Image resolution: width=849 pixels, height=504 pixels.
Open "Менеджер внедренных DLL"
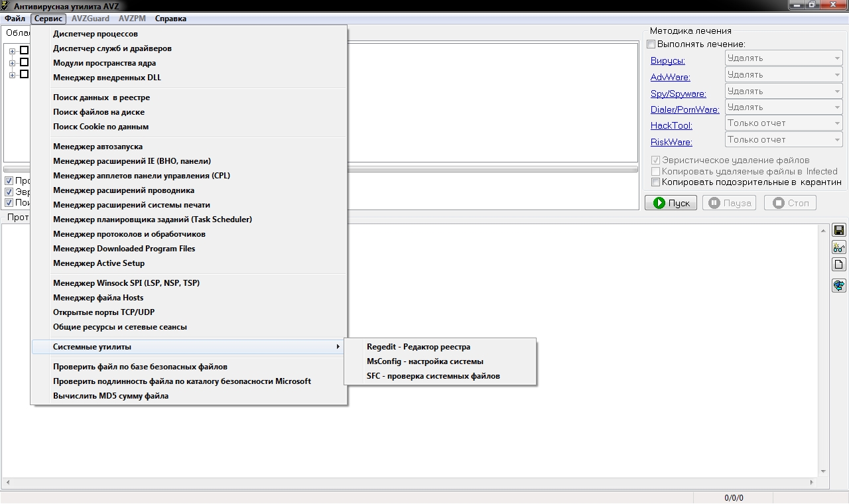(189, 78)
